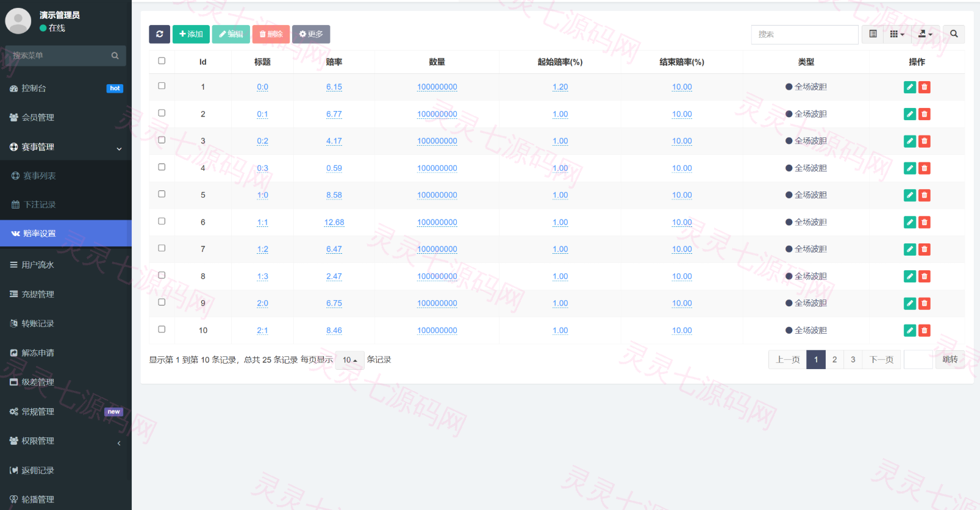This screenshot has width=980, height=510.
Task: Click the red trash icon for row 9
Action: click(925, 303)
